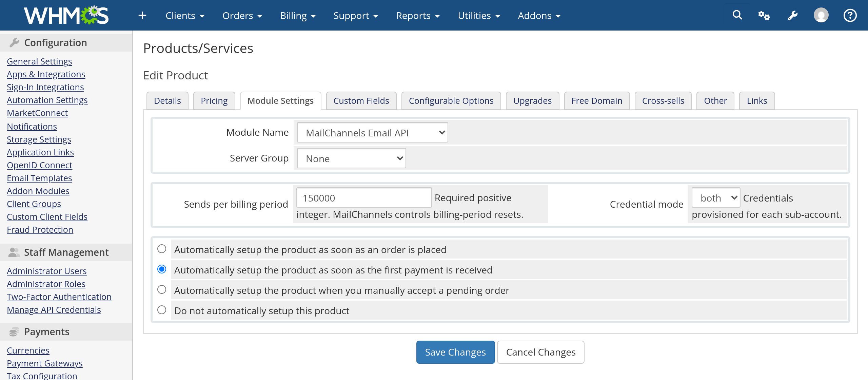
Task: Open Addon Modules link
Action: [38, 191]
